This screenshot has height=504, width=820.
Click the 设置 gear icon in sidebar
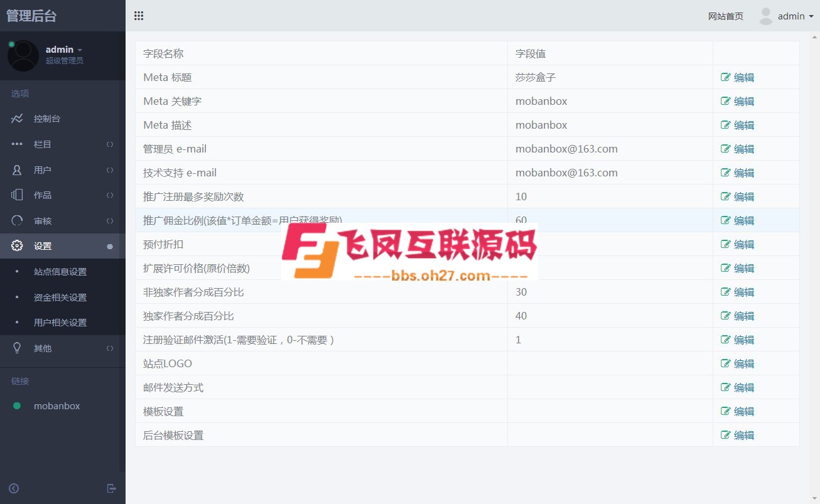tap(17, 246)
